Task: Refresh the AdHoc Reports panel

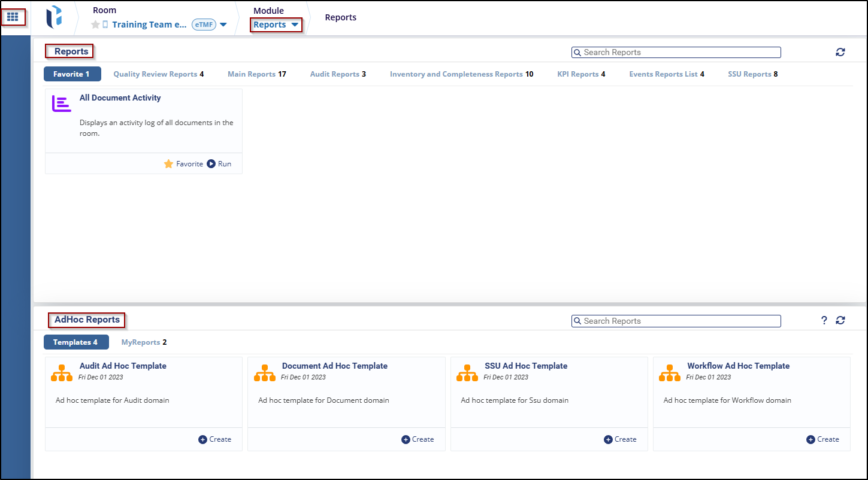Action: coord(840,321)
